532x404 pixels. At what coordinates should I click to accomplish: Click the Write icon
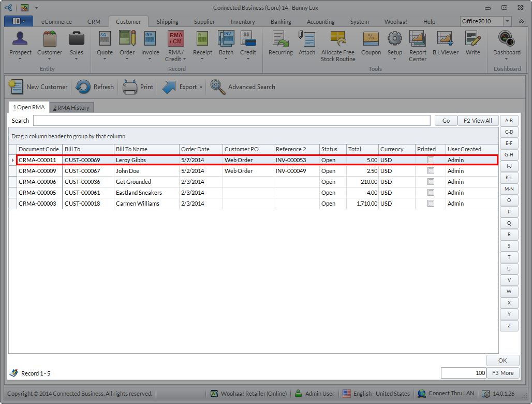[x=472, y=40]
